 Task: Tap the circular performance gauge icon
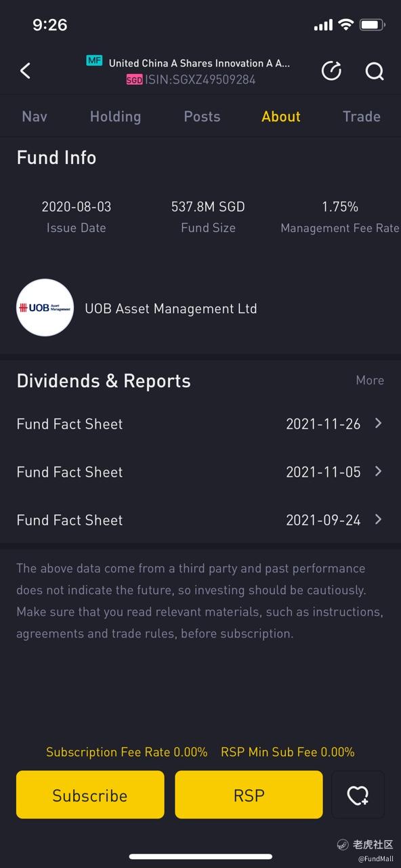point(331,71)
